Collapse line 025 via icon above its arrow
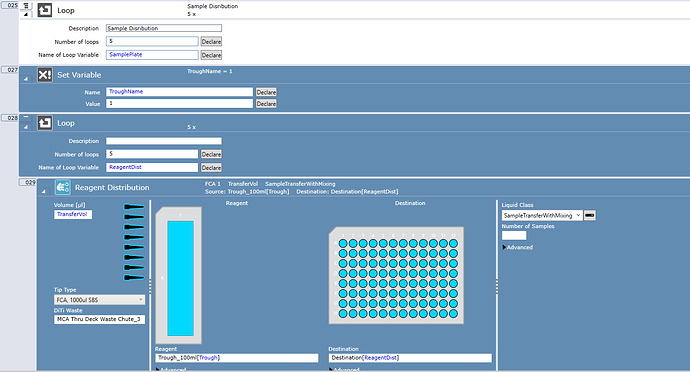 26,6
